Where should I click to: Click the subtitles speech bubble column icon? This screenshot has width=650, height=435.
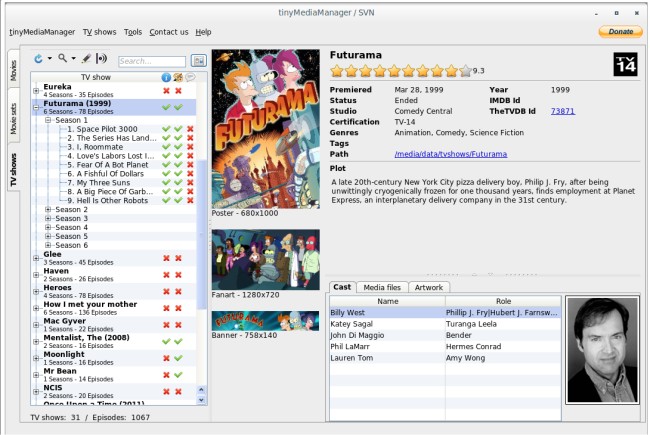point(190,77)
